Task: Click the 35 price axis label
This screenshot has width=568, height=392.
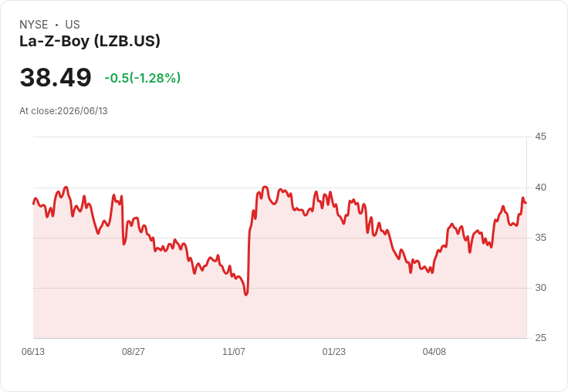Action: (540, 238)
